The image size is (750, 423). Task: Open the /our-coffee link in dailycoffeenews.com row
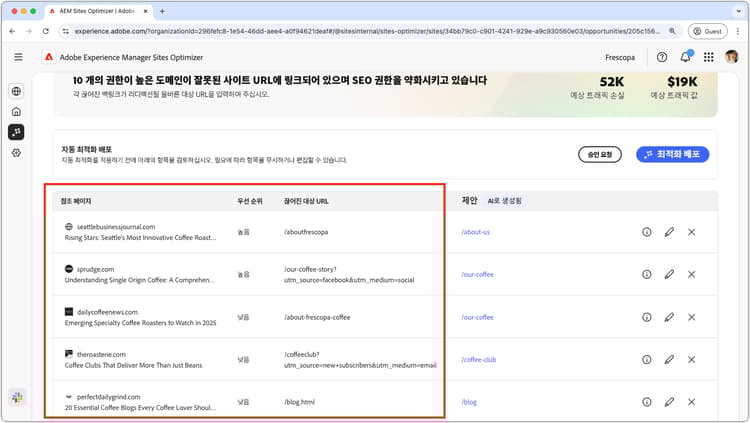477,317
